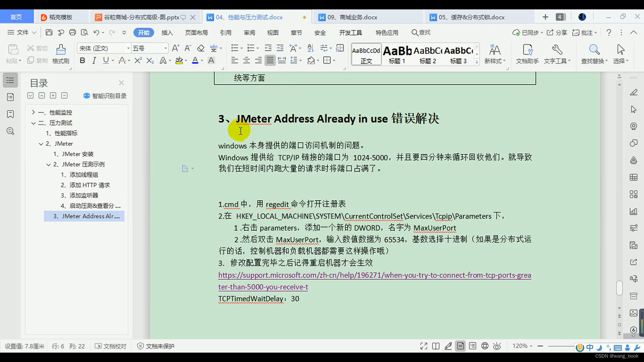This screenshot has height=362, width=644.
Task: Open the font size dropdown
Action: pyautogui.click(x=165, y=48)
